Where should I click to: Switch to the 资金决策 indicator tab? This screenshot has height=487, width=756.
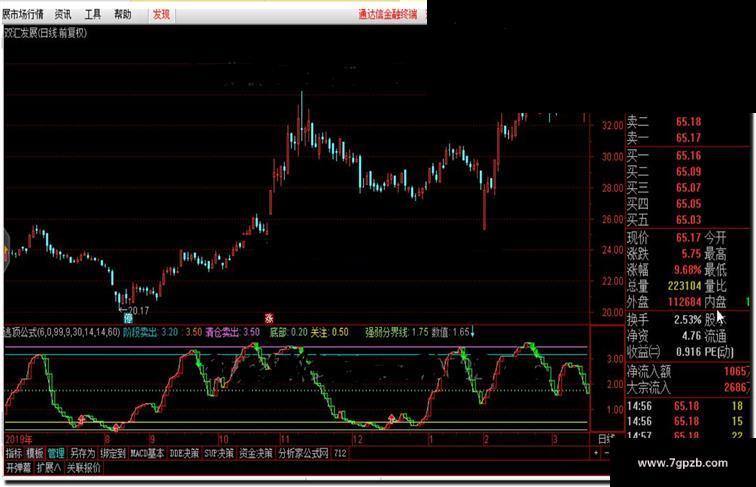[256, 453]
